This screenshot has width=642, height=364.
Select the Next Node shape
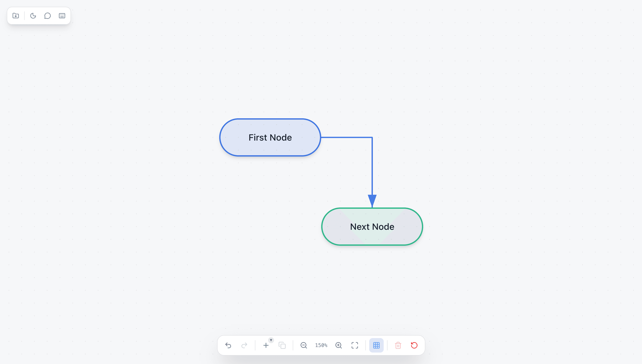372,227
